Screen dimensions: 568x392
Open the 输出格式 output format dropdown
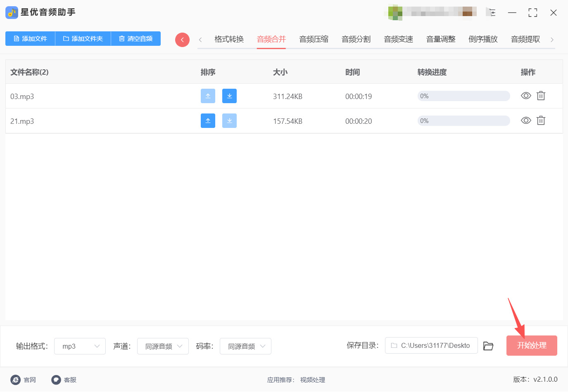(80, 346)
